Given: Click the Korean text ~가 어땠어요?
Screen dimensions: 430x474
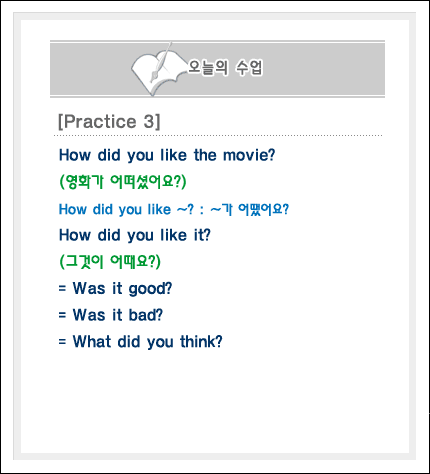Looking at the screenshot, I should click(250, 210).
